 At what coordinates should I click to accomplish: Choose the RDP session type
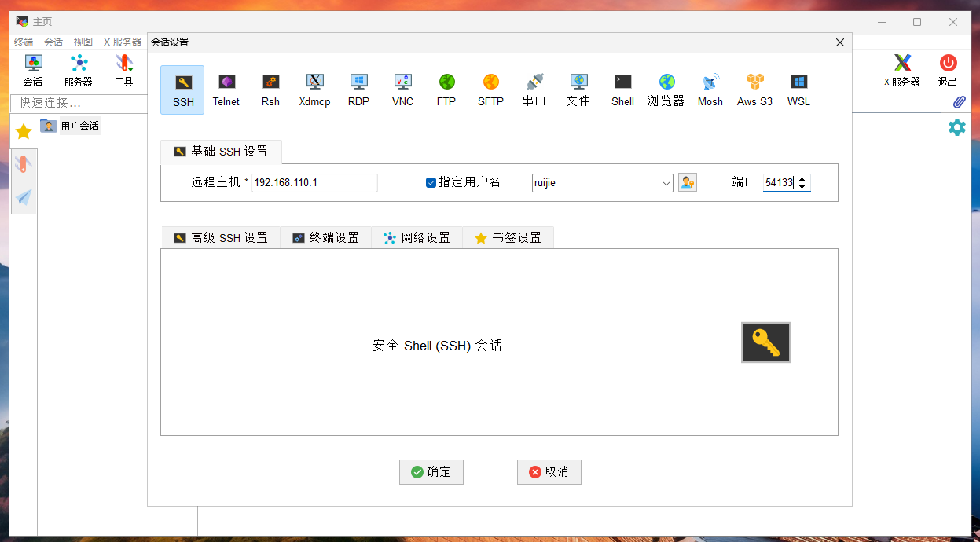(358, 90)
